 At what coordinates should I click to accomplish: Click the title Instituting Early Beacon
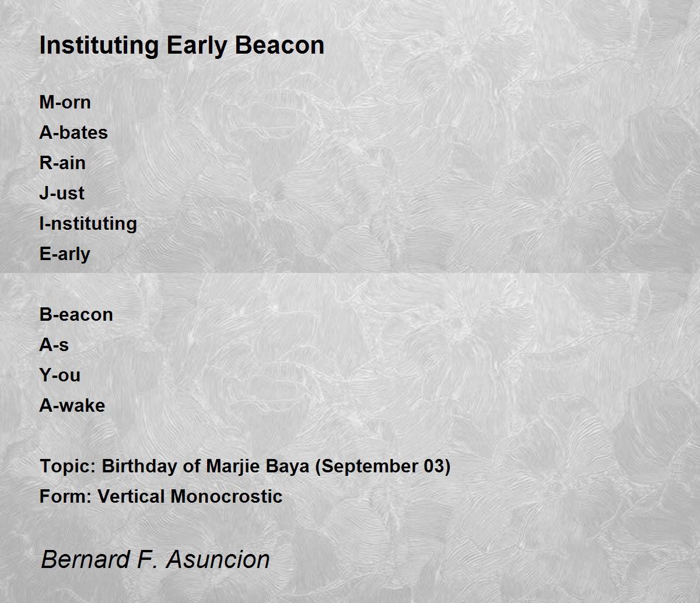pyautogui.click(x=181, y=45)
